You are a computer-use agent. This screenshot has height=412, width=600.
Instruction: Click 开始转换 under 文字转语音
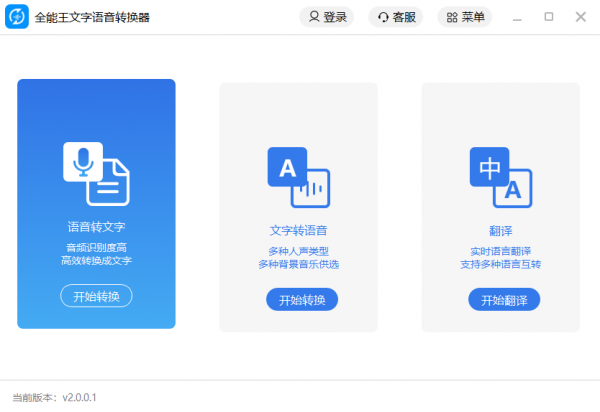[x=302, y=300]
